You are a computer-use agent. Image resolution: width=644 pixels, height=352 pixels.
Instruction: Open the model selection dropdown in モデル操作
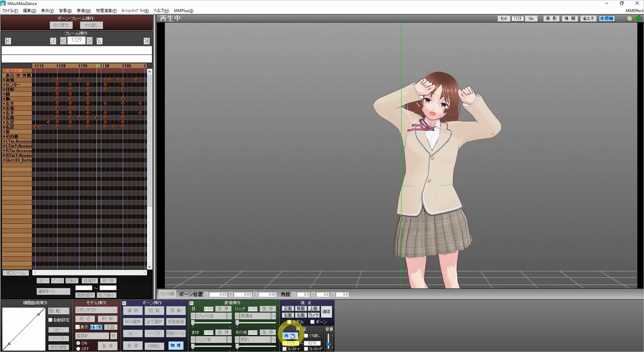click(96, 310)
